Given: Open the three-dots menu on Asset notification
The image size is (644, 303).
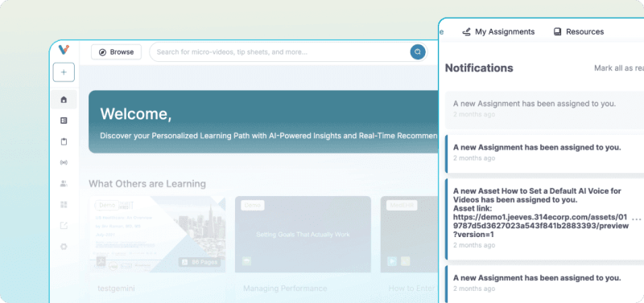Looking at the screenshot, I should click(637, 219).
